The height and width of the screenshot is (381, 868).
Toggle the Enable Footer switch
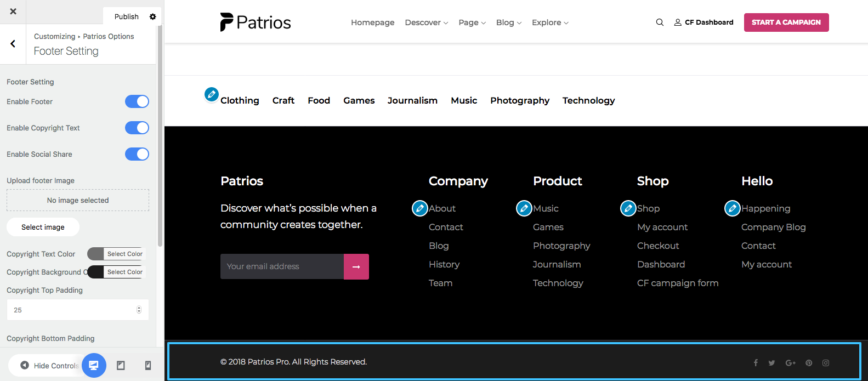click(137, 101)
